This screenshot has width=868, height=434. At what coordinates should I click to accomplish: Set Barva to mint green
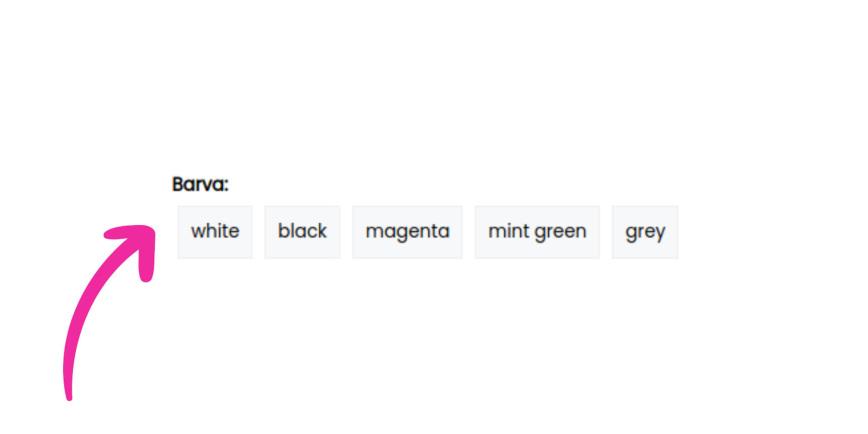tap(537, 232)
